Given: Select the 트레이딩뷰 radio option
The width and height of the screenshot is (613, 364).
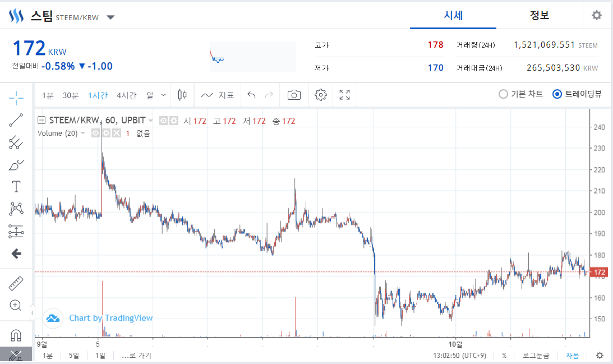Looking at the screenshot, I should pos(577,94).
